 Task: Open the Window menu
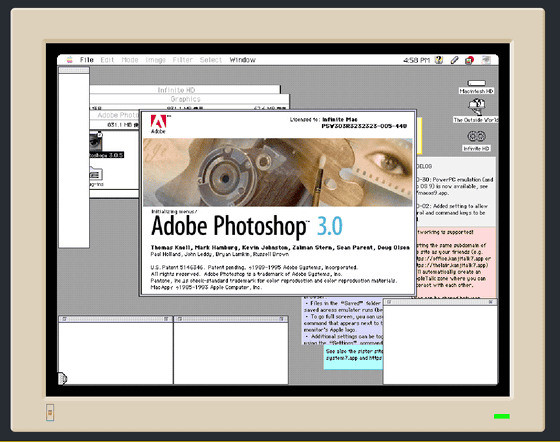click(x=242, y=60)
